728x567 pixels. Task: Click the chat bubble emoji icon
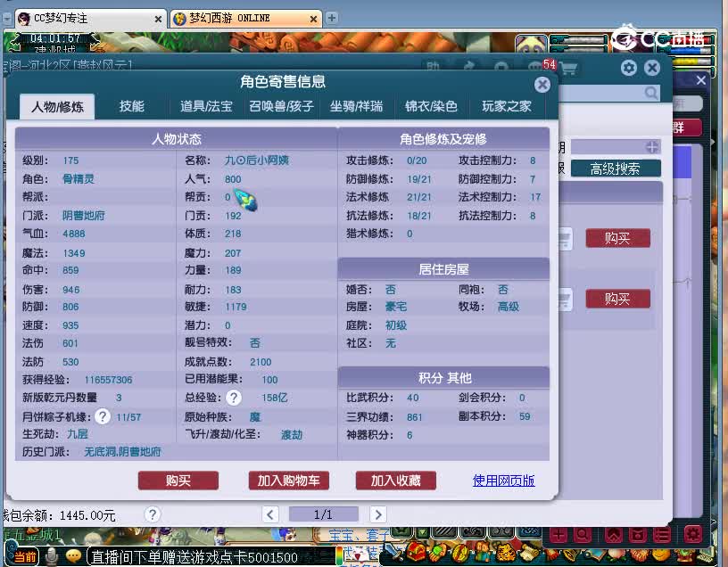click(73, 555)
